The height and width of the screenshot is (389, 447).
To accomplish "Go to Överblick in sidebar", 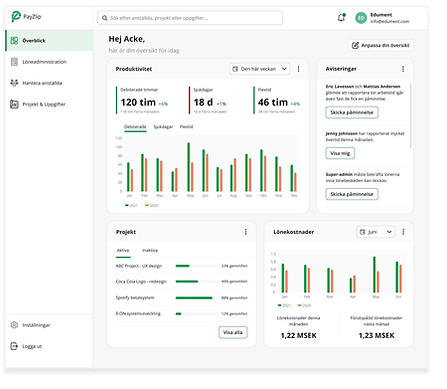I will coord(49,41).
